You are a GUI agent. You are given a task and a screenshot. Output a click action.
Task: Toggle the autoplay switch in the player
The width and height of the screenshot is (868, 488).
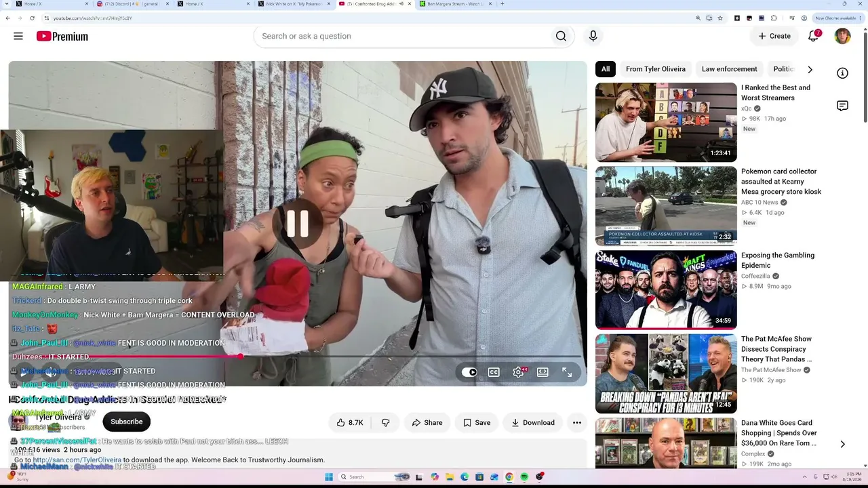pos(469,372)
